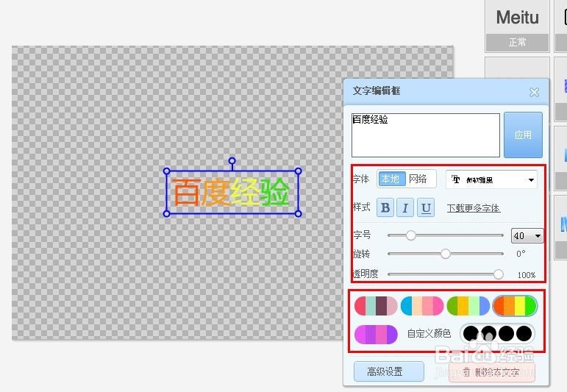The width and height of the screenshot is (567, 392).
Task: Click the 透明度 opacity slider handle
Action: [x=499, y=274]
